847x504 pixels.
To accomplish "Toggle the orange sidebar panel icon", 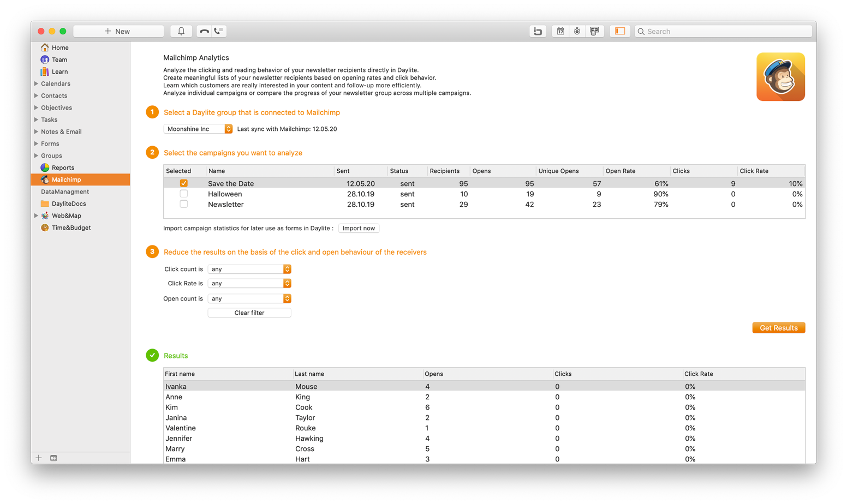I will (x=620, y=31).
